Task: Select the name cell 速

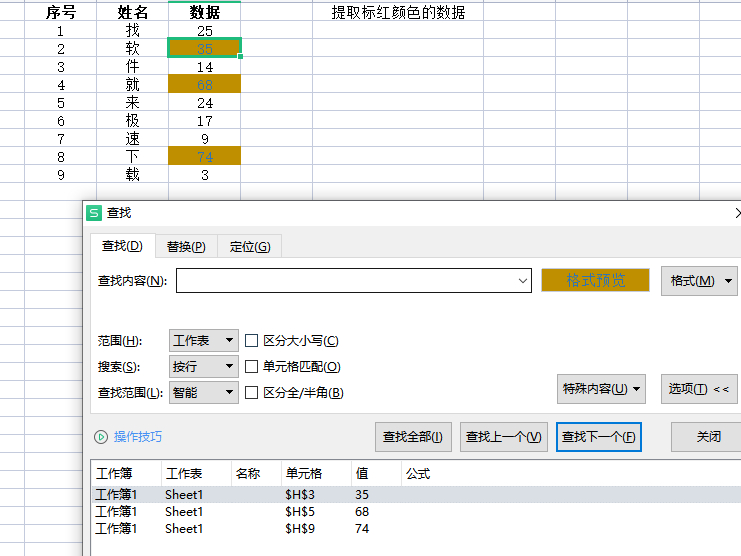Action: tap(132, 138)
